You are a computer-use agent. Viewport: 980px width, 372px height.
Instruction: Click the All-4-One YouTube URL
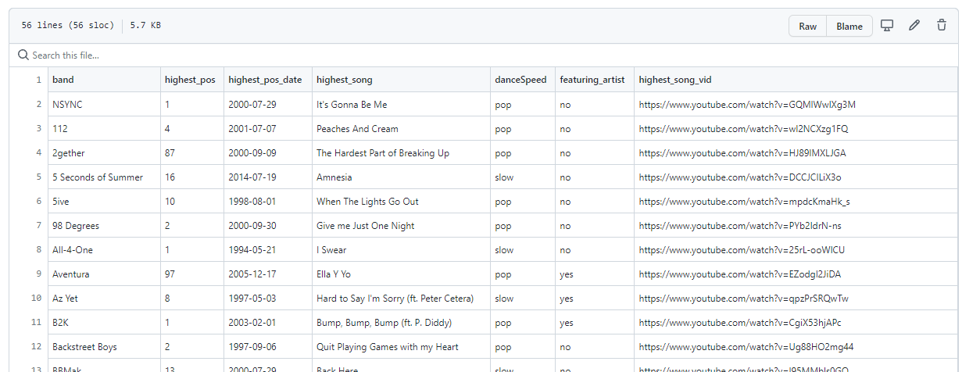[x=742, y=250]
